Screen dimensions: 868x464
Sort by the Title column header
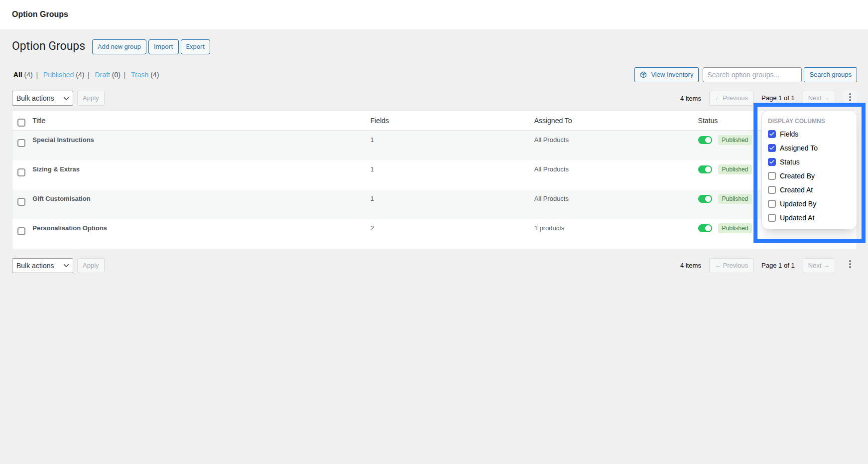39,121
